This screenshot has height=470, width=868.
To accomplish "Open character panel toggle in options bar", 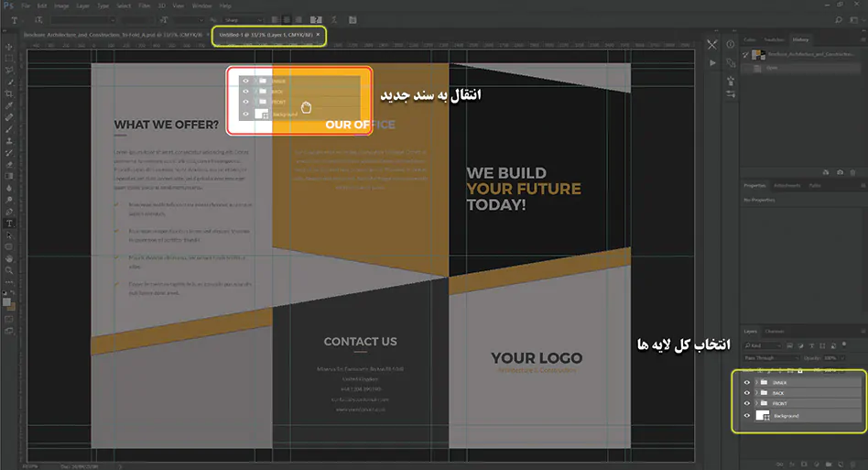I will [353, 20].
